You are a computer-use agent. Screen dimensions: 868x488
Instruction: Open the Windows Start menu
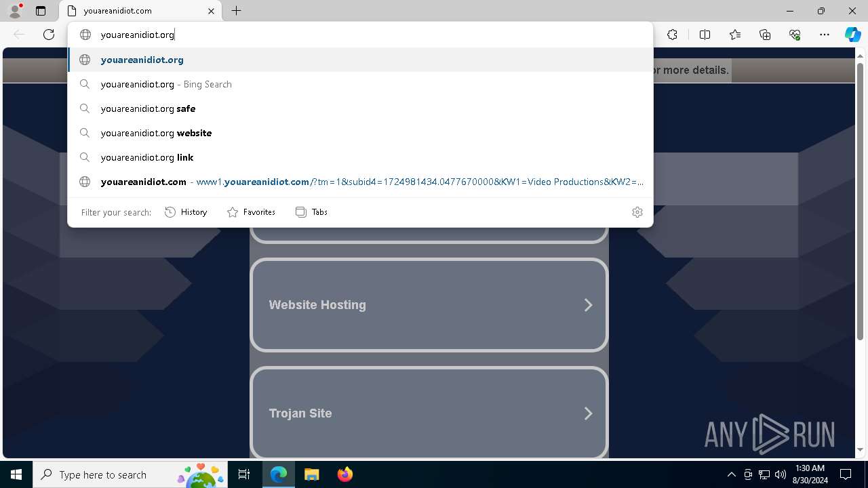(x=16, y=474)
